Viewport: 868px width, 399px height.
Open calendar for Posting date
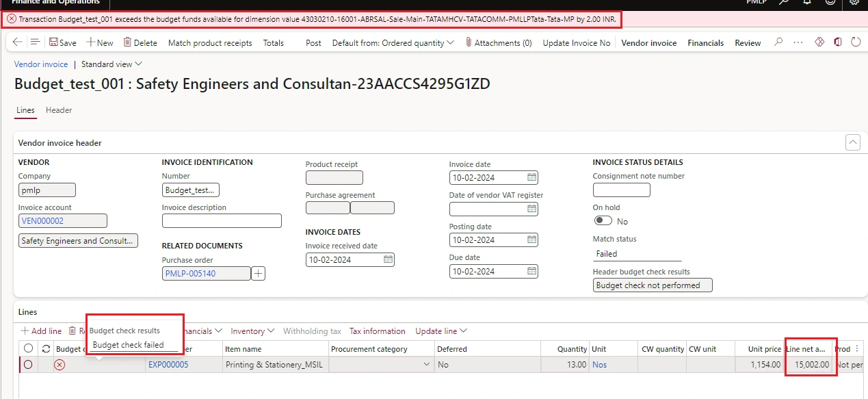click(x=531, y=240)
